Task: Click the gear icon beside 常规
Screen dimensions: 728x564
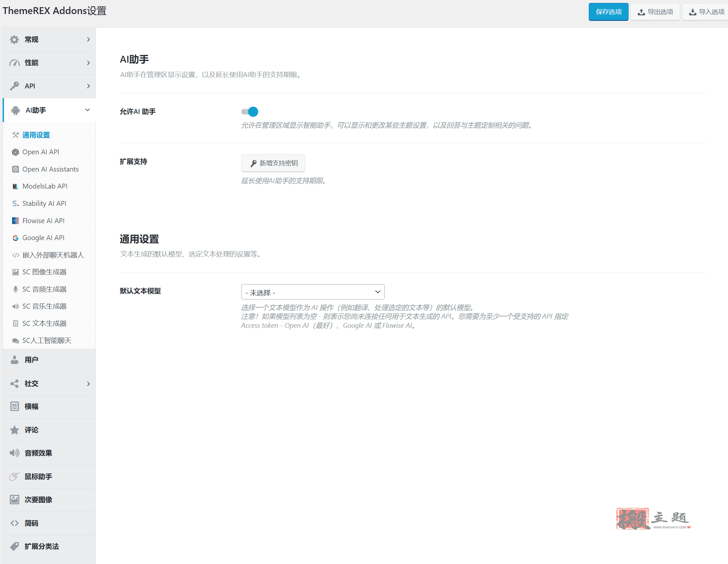Action: point(14,40)
